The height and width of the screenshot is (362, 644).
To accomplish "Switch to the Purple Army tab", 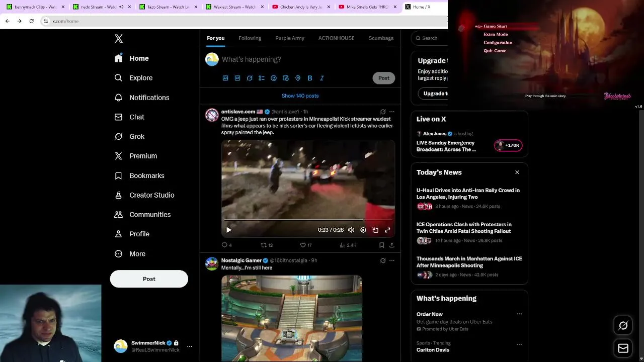I will [x=290, y=38].
